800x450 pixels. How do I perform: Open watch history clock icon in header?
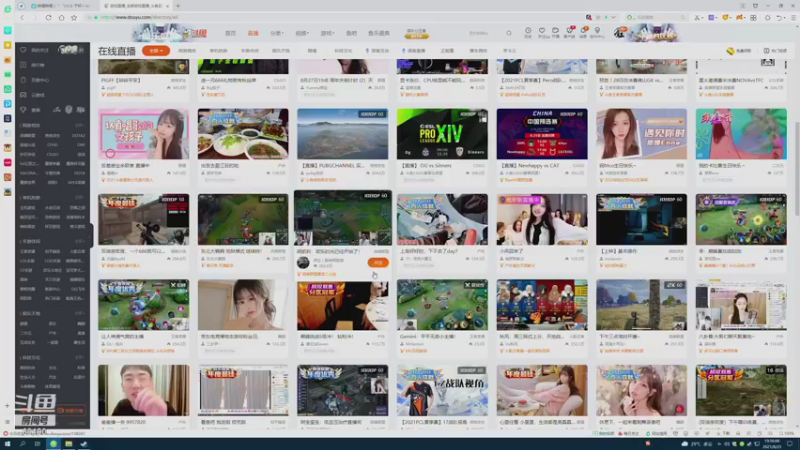[528, 32]
